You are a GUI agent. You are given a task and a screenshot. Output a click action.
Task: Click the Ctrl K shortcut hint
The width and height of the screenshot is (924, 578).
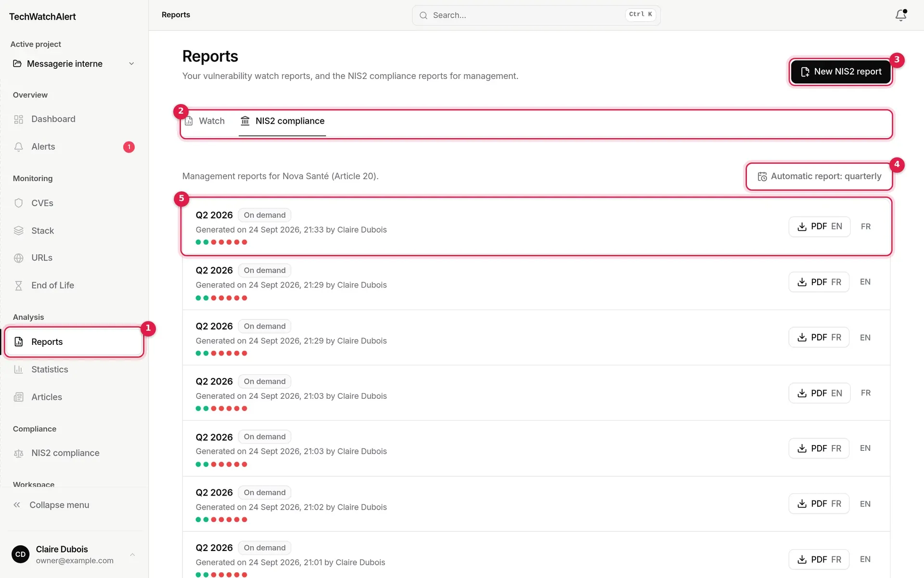641,14
